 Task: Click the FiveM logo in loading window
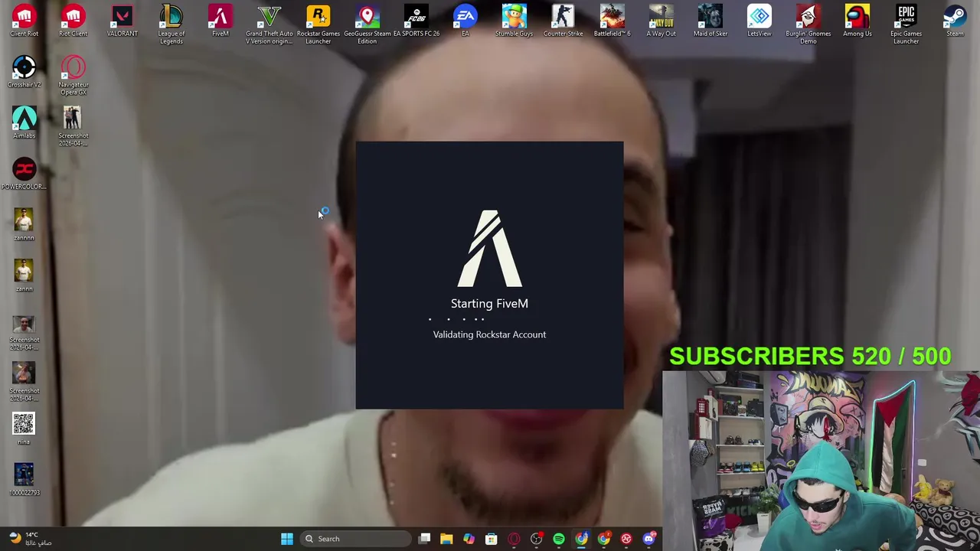tap(489, 249)
